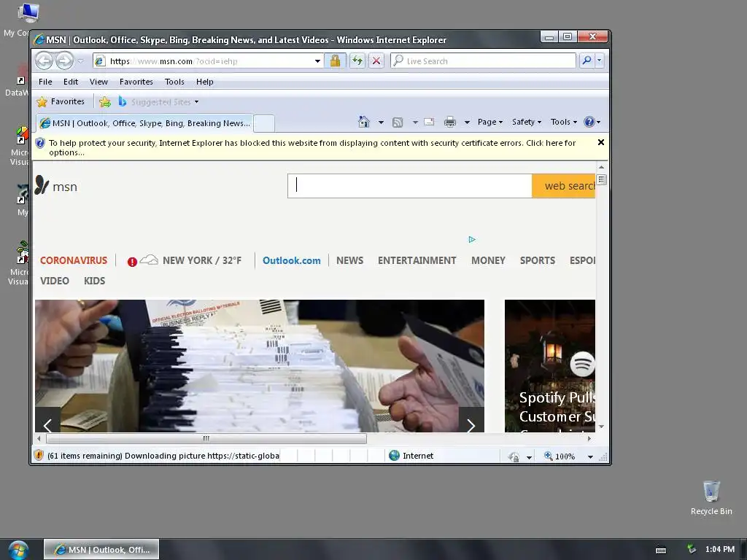Open the Tools menu in menu bar
The width and height of the screenshot is (747, 560).
[174, 82]
